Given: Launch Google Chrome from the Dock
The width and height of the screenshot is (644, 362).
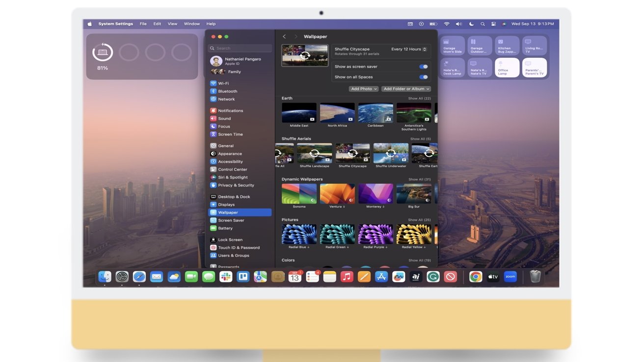Looking at the screenshot, I should [475, 277].
